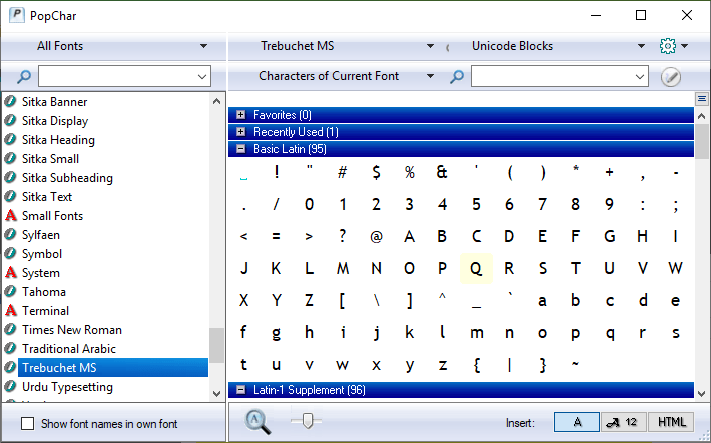Open the layout options icon above scrollbar
Screen dimensions: 711x443
(701, 98)
